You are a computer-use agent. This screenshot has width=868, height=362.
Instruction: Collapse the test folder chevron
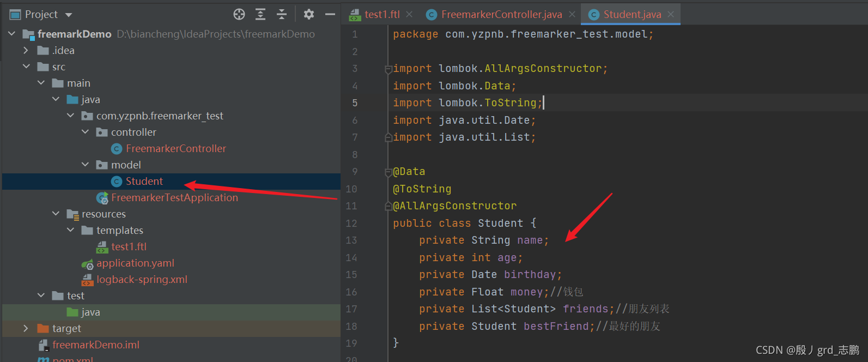coord(41,295)
